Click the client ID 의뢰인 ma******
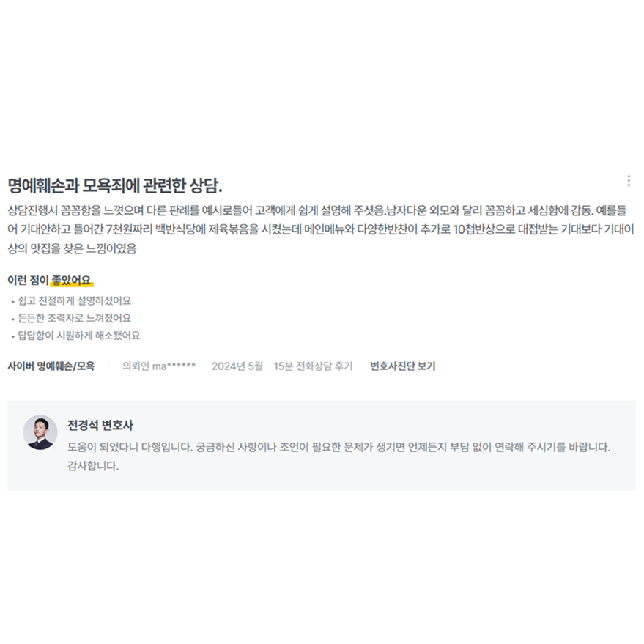This screenshot has height=644, width=644. pyautogui.click(x=159, y=366)
